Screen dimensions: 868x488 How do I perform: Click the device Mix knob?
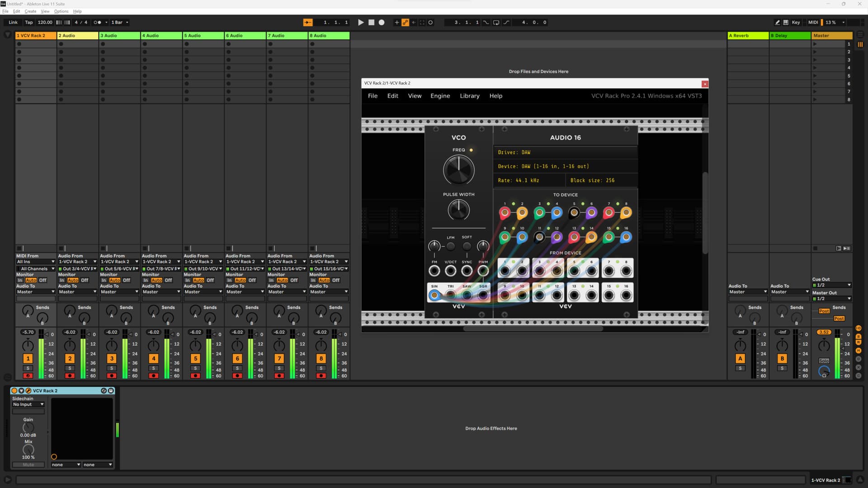coord(28,450)
